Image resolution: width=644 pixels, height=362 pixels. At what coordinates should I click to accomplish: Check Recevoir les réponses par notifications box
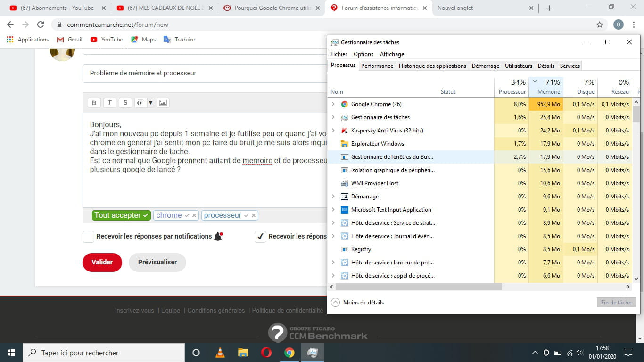coord(88,237)
